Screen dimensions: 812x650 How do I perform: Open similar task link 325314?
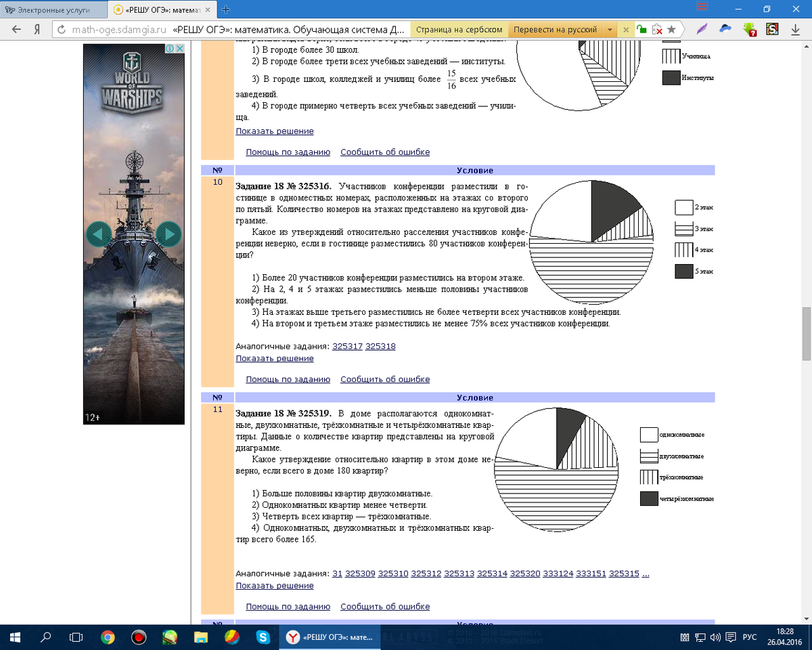coord(492,573)
